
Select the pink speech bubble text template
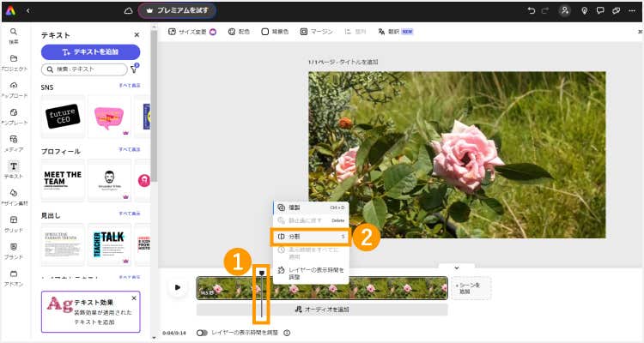click(x=109, y=117)
